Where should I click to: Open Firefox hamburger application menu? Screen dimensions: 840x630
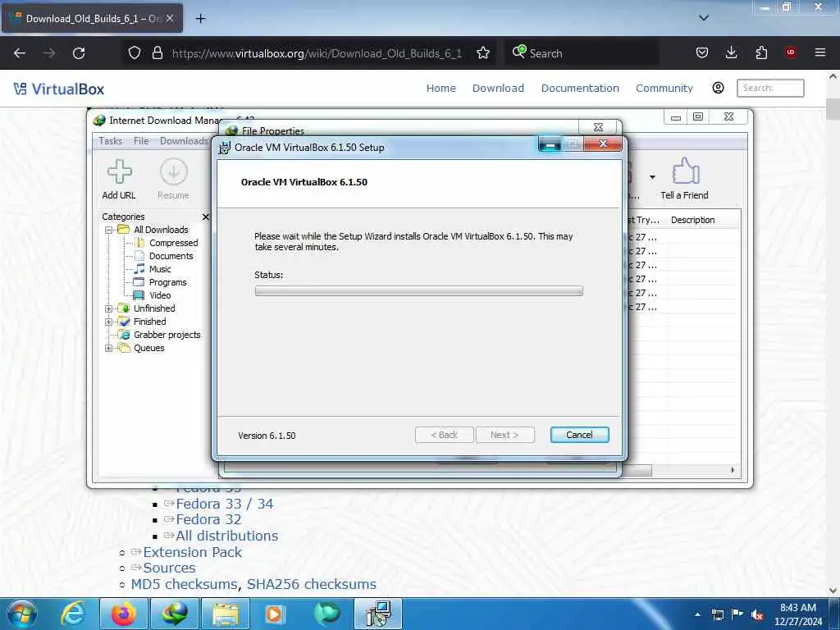pyautogui.click(x=819, y=52)
